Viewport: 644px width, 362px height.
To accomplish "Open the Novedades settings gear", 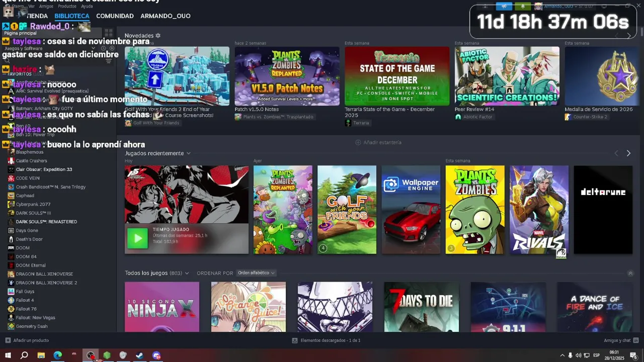I will click(158, 36).
